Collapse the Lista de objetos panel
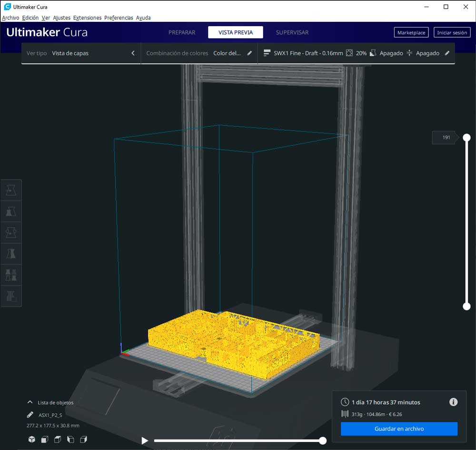Image resolution: width=476 pixels, height=450 pixels. point(30,402)
